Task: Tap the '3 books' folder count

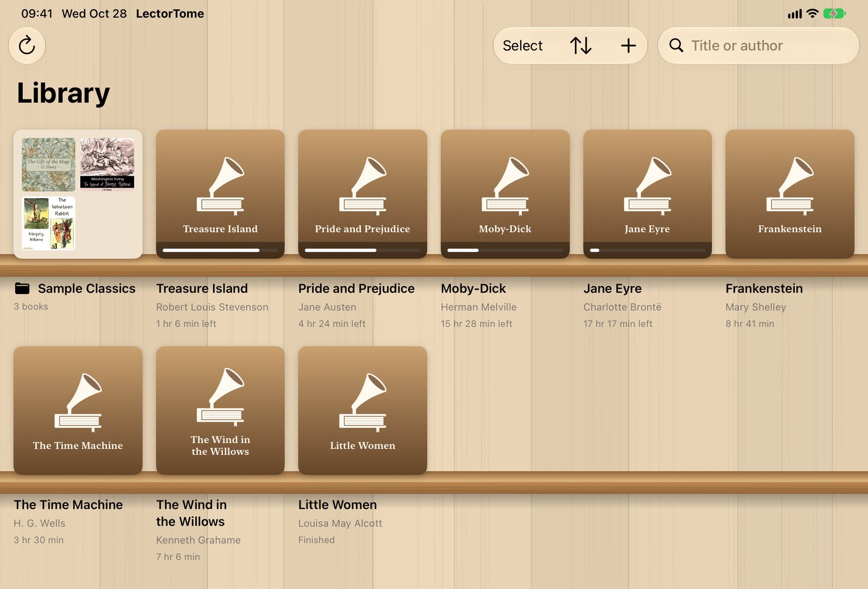Action: (x=31, y=307)
